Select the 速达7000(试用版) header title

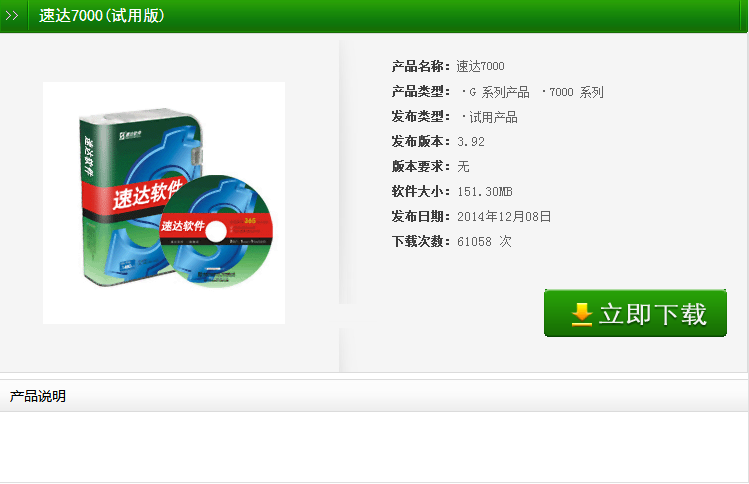tap(102, 16)
